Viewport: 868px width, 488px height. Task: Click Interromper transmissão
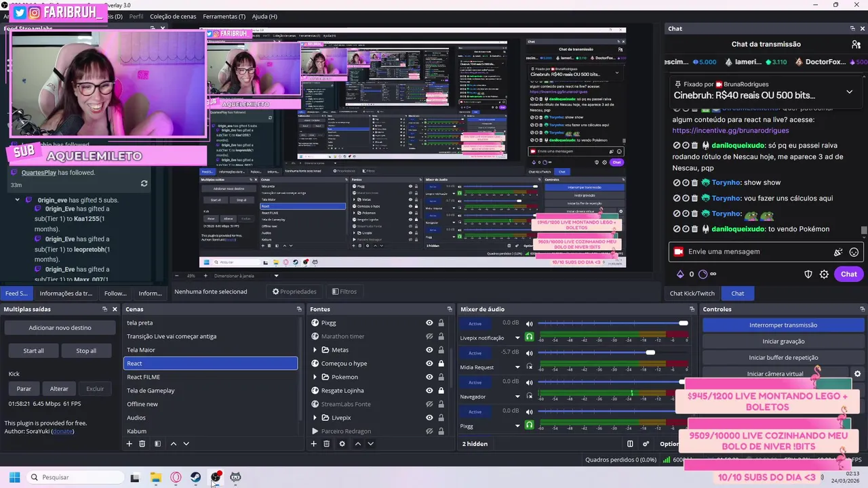coord(783,325)
